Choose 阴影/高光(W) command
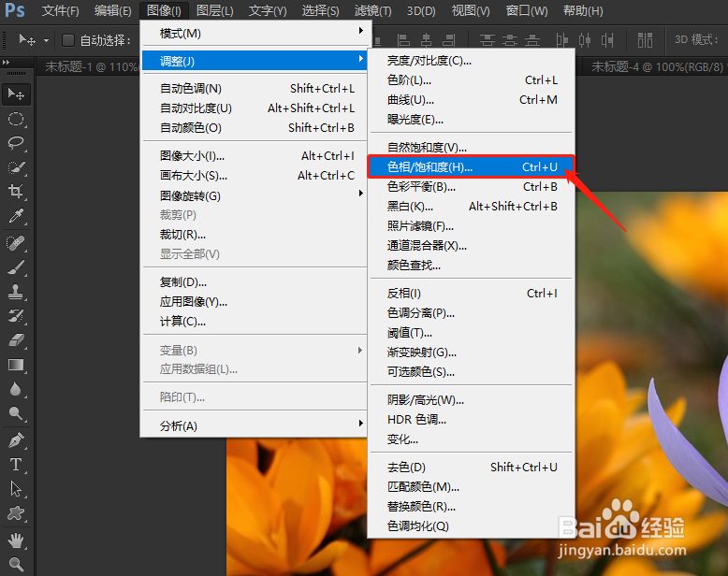This screenshot has height=576, width=728. pos(471,400)
